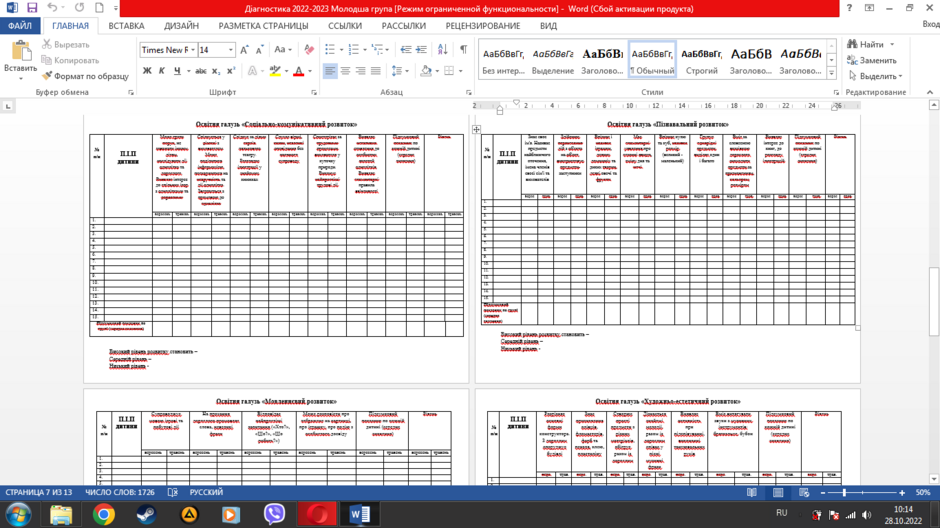Click the increase font size icon
Screen dimensions: 940x528
pyautogui.click(x=244, y=50)
